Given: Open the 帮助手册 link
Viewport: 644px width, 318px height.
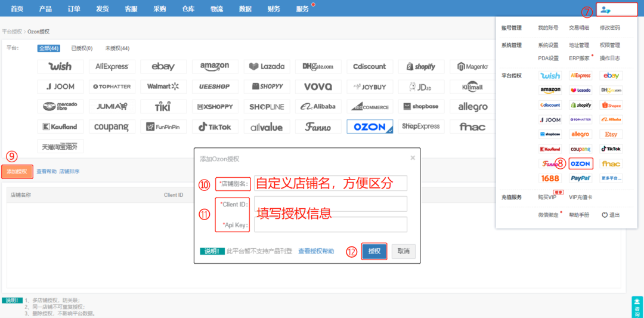Looking at the screenshot, I should tap(578, 215).
